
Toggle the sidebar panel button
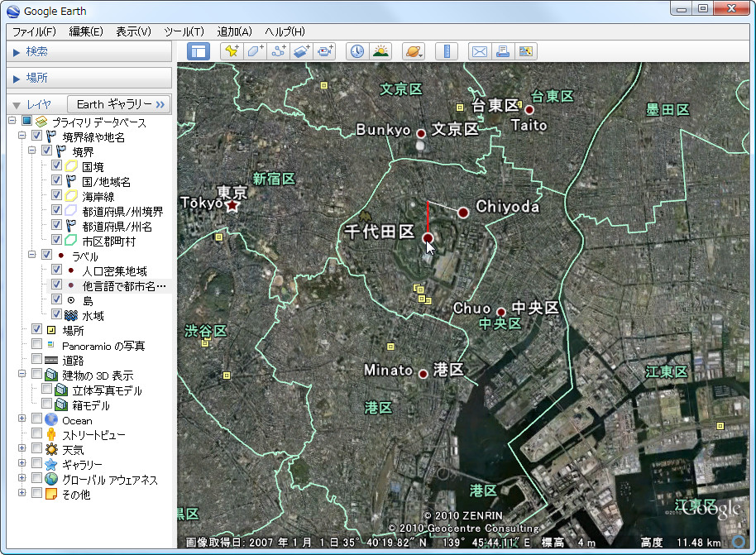point(199,51)
